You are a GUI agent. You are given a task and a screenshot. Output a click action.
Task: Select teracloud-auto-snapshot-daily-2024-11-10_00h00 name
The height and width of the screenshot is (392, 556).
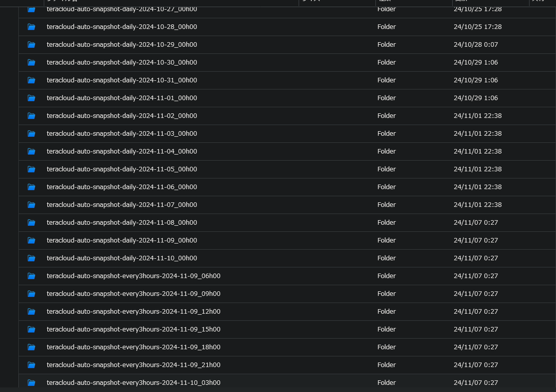tap(122, 258)
